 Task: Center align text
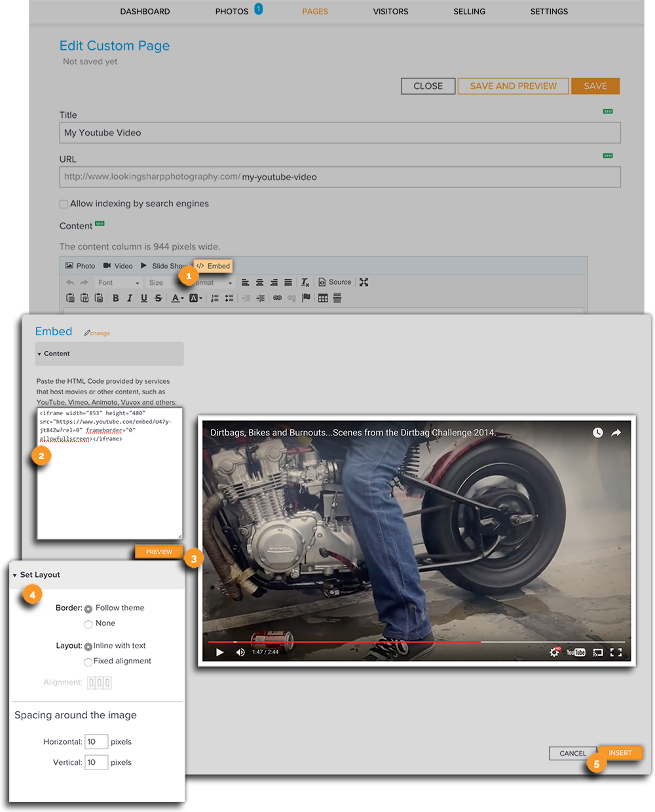[260, 282]
